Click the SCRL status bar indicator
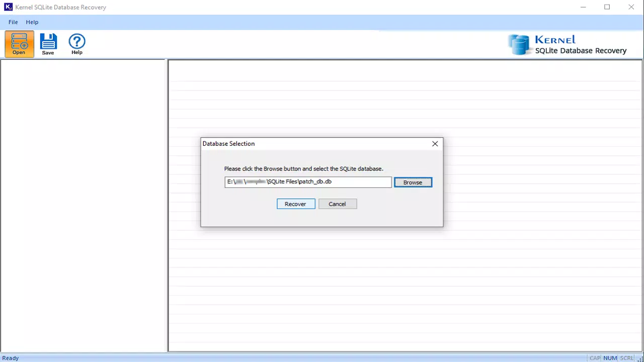The height and width of the screenshot is (362, 644). point(627,358)
